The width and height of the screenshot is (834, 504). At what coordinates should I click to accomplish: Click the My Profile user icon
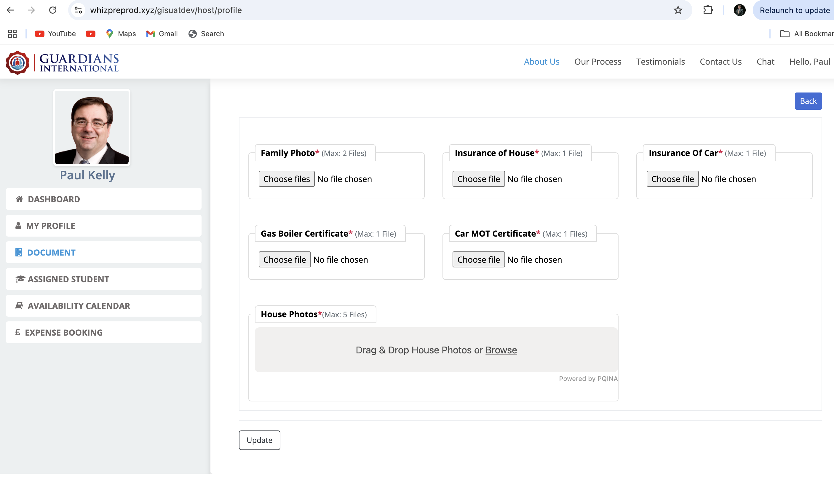18,226
